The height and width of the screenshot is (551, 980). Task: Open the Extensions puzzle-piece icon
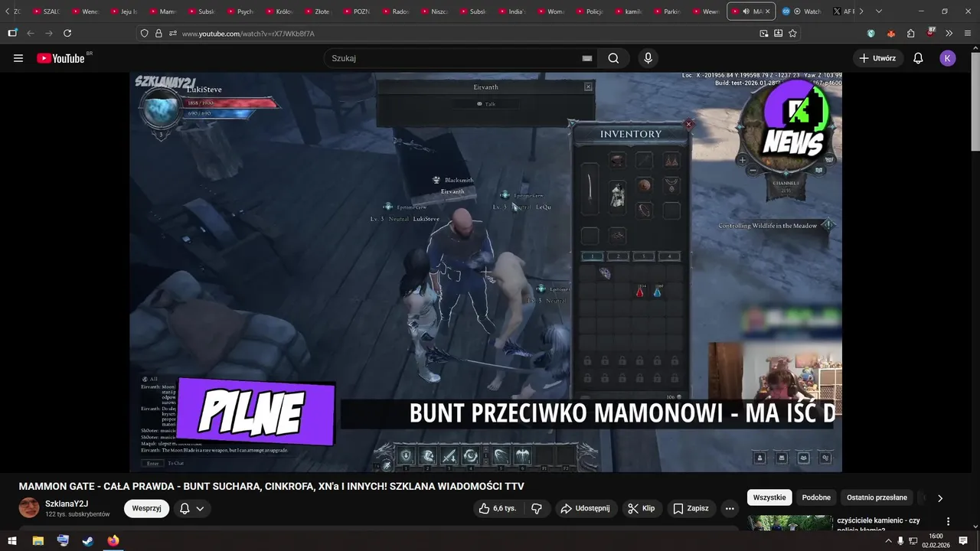pos(910,34)
